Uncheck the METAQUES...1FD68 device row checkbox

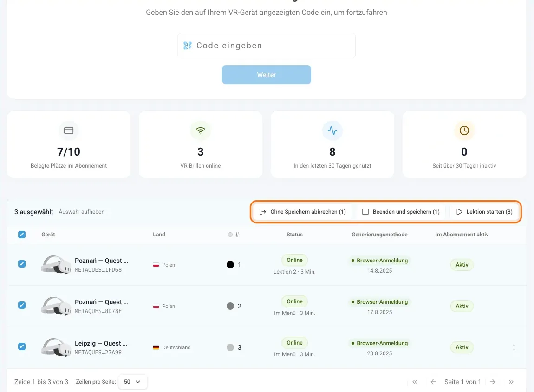[x=22, y=264]
